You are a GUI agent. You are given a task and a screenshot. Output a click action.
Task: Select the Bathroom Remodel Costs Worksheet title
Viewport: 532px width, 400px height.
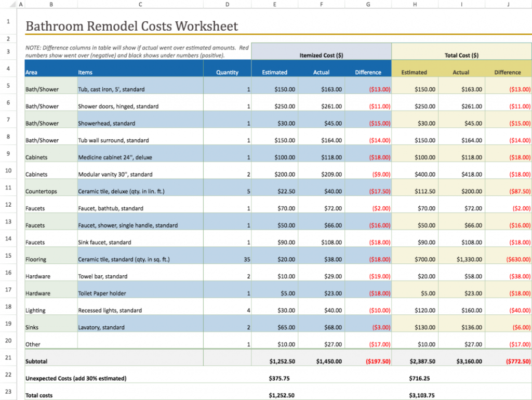(132, 26)
